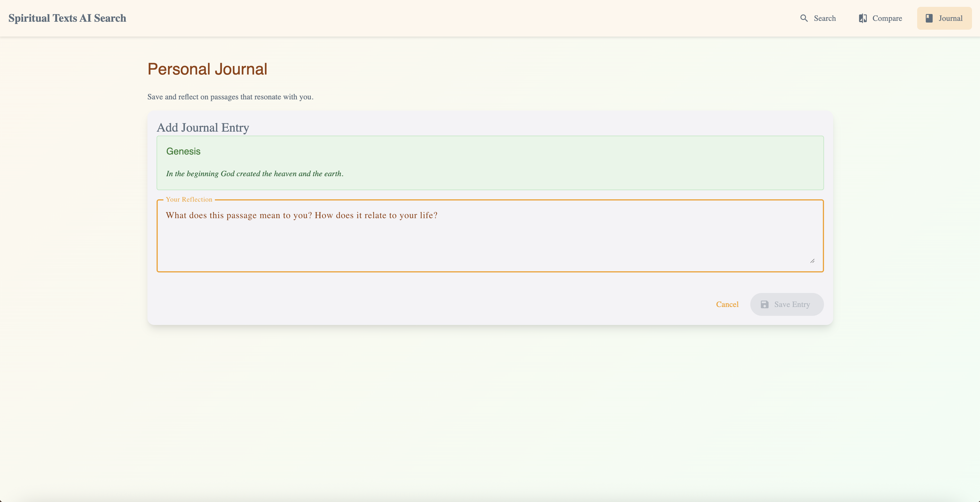Click the 'Save and reflect' subtitle text
Screen dimensions: 980x502
(x=230, y=97)
